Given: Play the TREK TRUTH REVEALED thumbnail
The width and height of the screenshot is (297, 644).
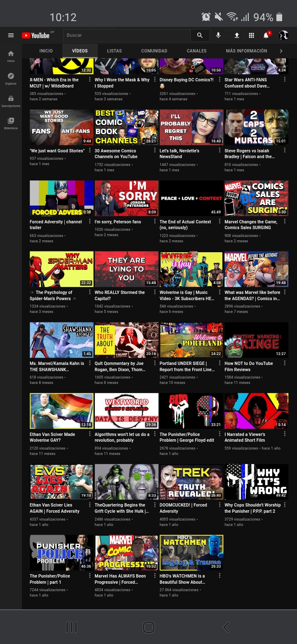Looking at the screenshot, I should click(x=191, y=482).
